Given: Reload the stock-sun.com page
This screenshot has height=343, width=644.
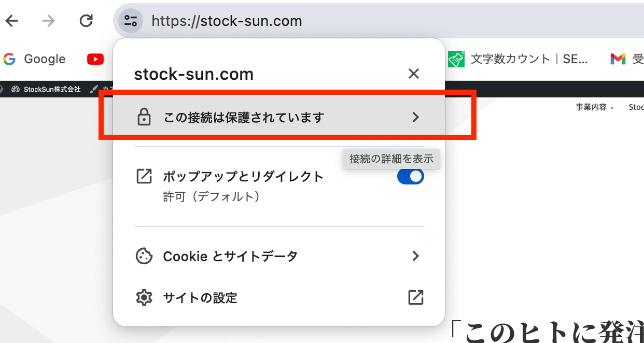Looking at the screenshot, I should tap(86, 21).
